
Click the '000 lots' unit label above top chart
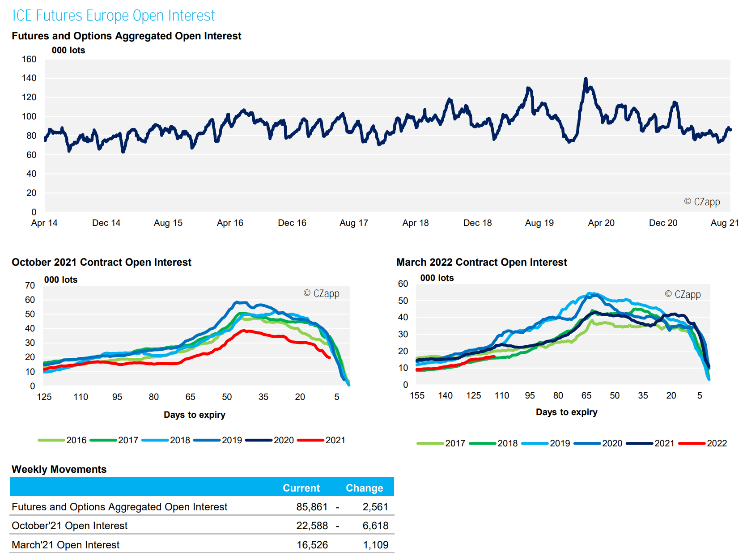[68, 50]
